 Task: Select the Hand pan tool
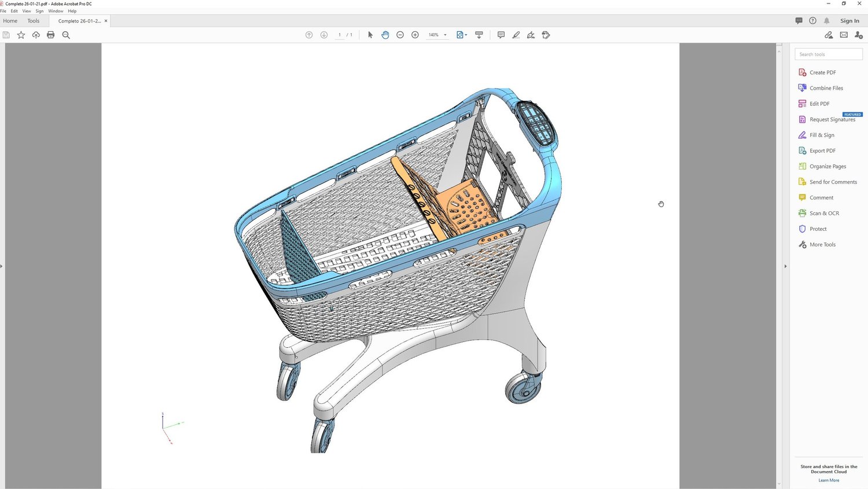click(x=385, y=35)
